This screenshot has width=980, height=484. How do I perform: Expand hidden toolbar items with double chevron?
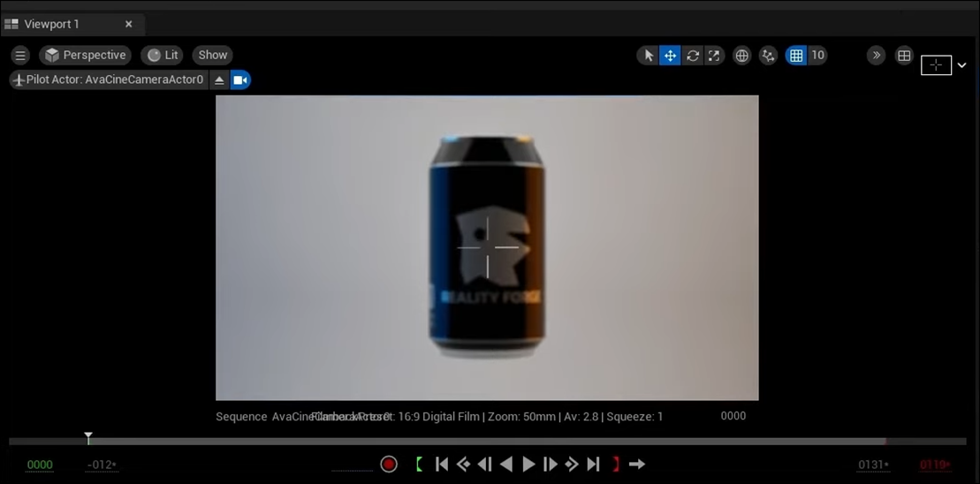[877, 56]
